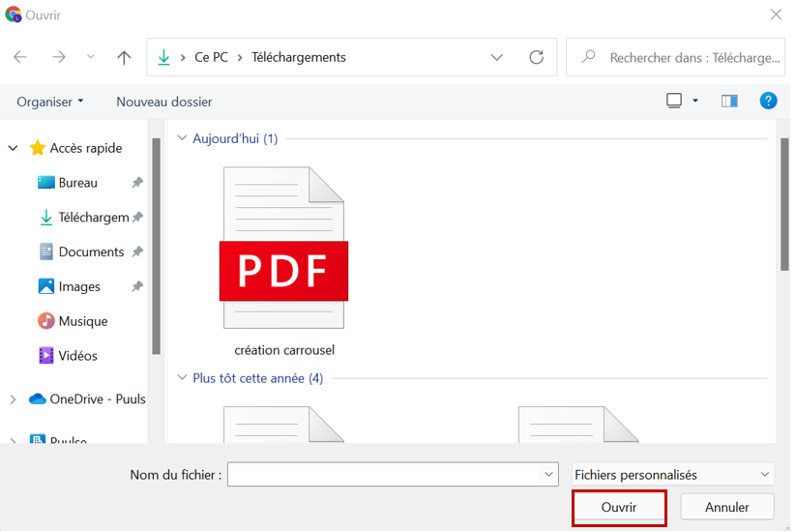
Task: Refresh the Téléchargements folder
Action: pyautogui.click(x=536, y=57)
